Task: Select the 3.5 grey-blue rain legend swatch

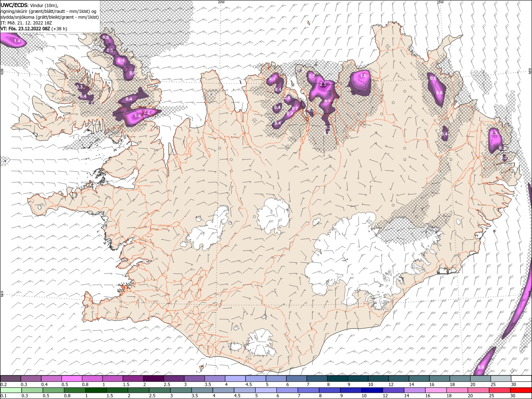Action: click(202, 390)
